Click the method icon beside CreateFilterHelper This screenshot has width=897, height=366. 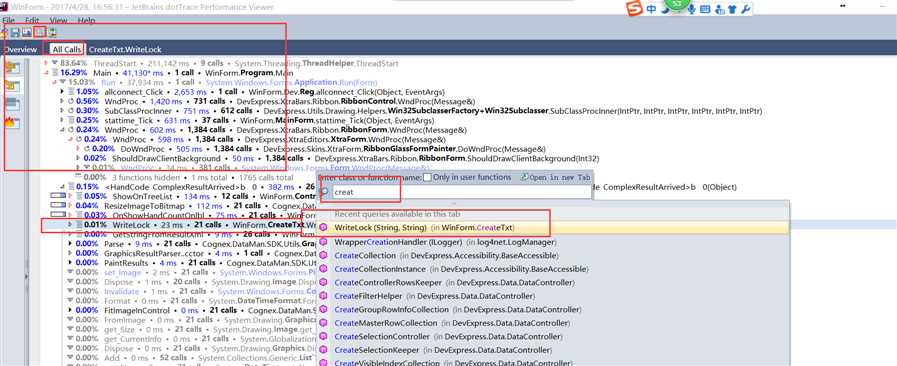(x=324, y=296)
